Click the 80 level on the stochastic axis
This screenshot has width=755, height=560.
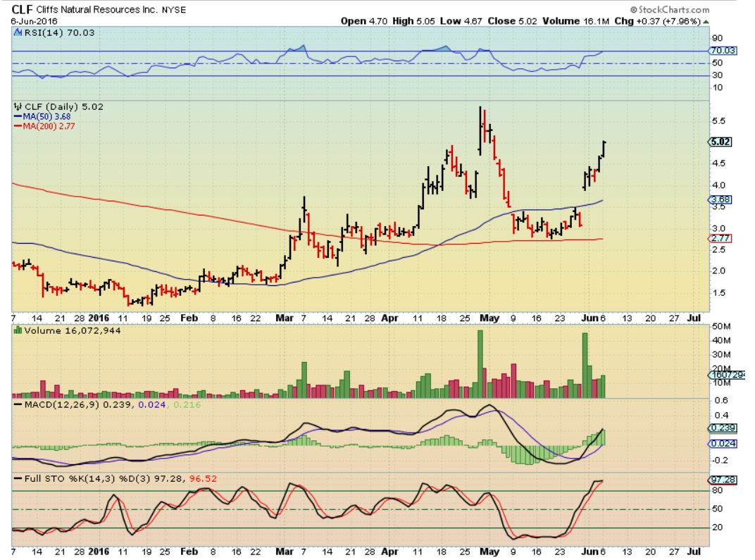point(718,490)
